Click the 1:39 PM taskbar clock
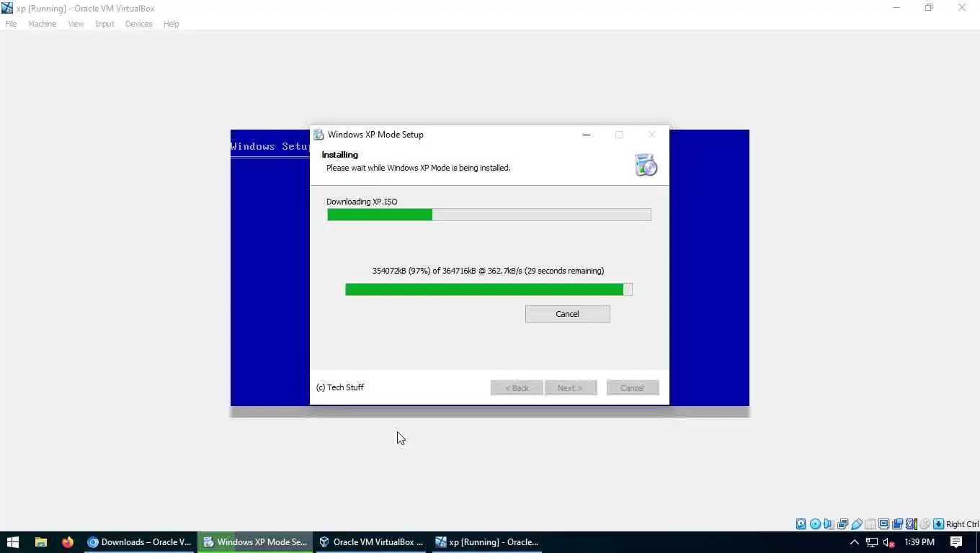 point(919,542)
